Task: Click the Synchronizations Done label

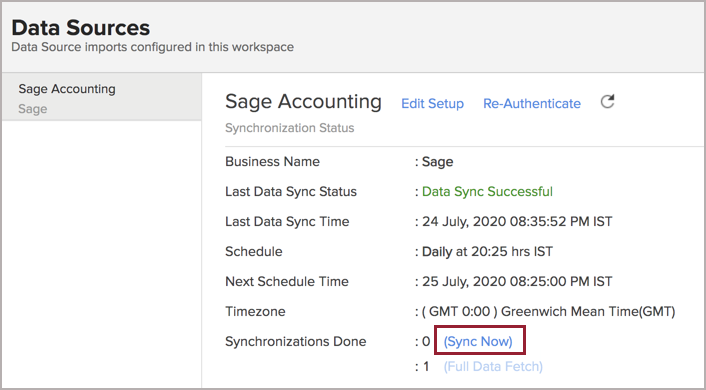Action: [x=295, y=341]
